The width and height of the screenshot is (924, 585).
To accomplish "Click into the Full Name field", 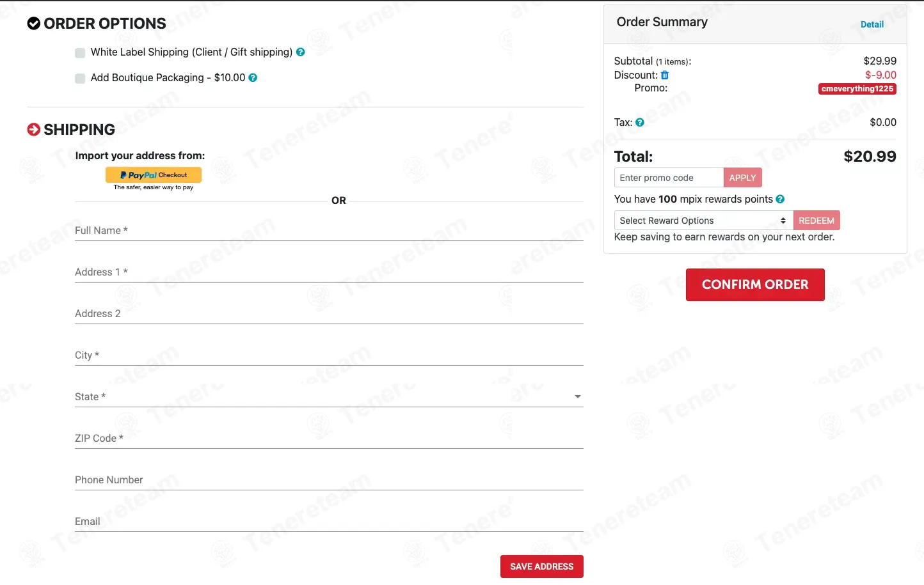I will click(x=329, y=231).
